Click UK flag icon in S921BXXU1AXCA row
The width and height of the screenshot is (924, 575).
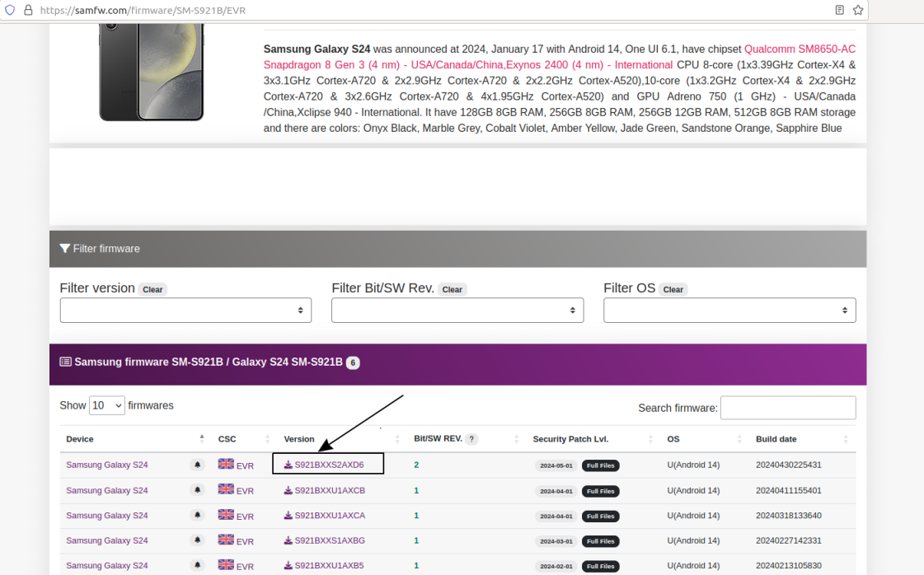tap(226, 514)
